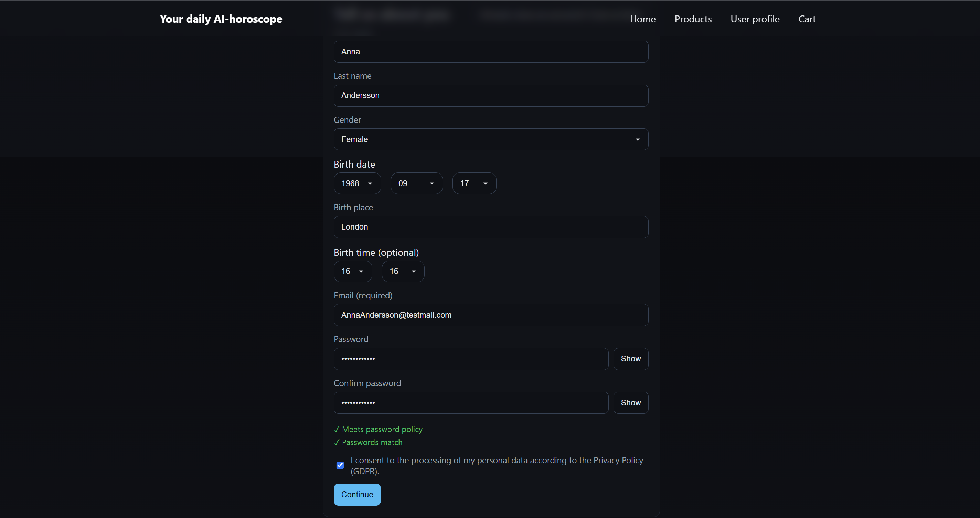Click the first name field containing Anna
This screenshot has height=518, width=980.
pyautogui.click(x=490, y=52)
